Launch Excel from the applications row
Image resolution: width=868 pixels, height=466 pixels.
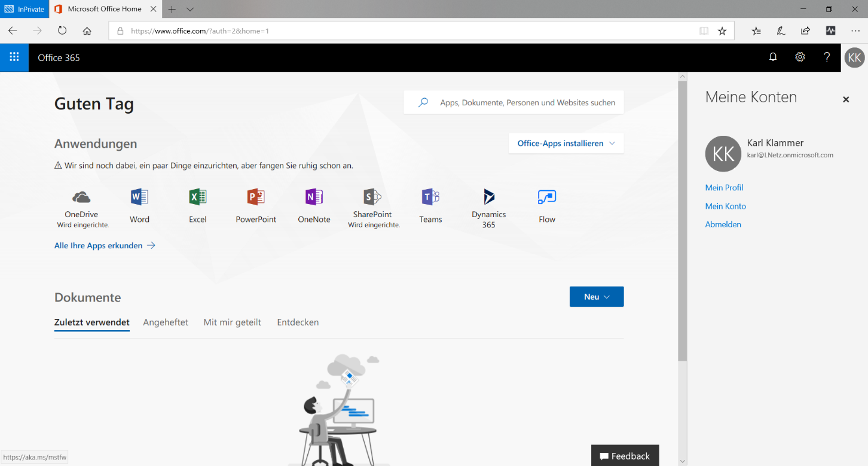click(198, 206)
